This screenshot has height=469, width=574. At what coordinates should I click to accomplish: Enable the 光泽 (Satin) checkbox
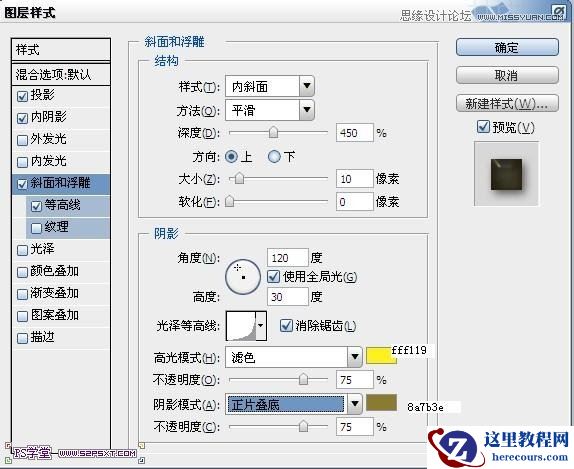point(22,250)
